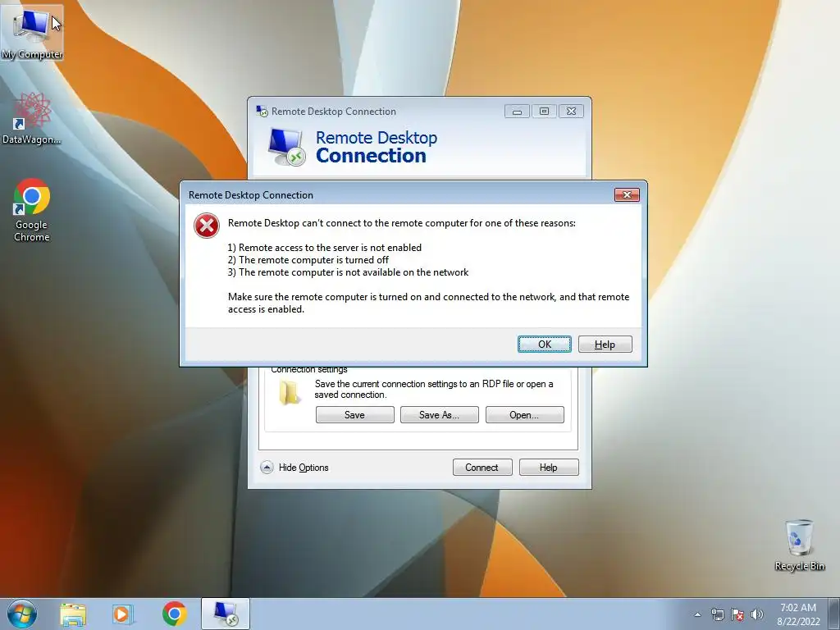840x630 pixels.
Task: Maximize the Remote Desktop Connection window
Action: 544,111
